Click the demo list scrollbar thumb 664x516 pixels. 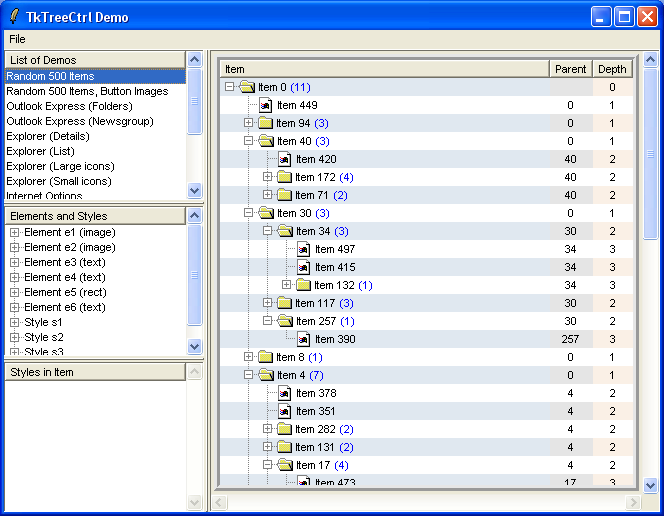click(x=194, y=101)
